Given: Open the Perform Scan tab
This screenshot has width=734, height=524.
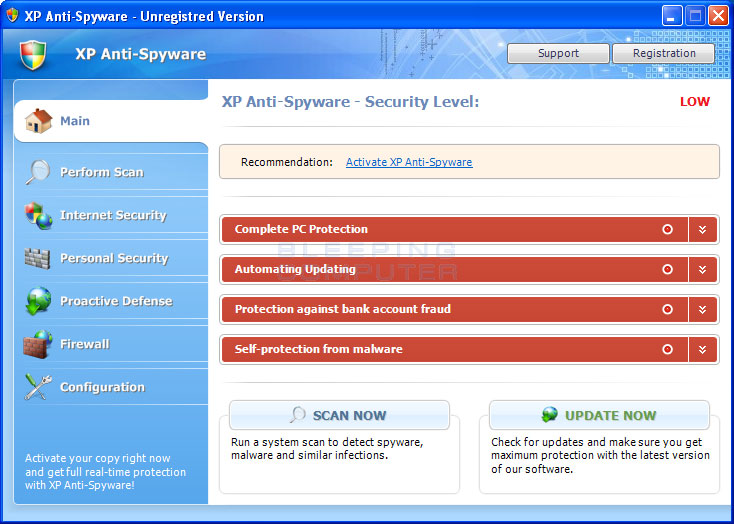Looking at the screenshot, I should click(111, 172).
